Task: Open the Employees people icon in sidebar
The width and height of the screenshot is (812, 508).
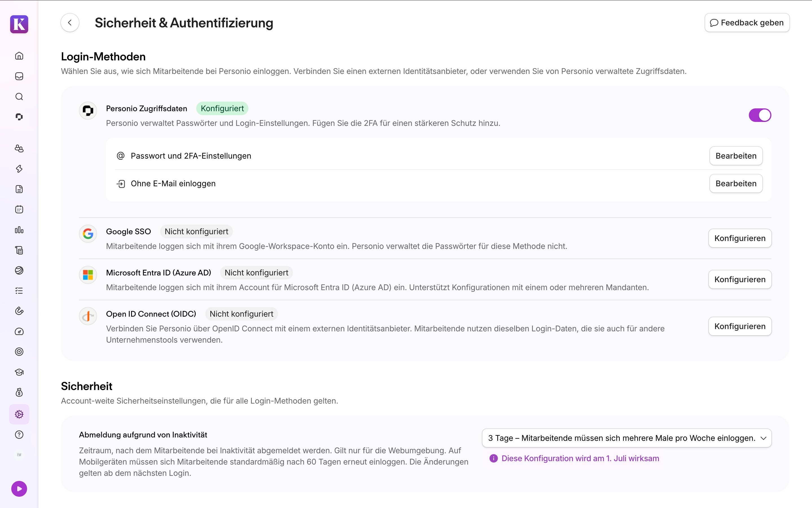Action: pyautogui.click(x=19, y=148)
